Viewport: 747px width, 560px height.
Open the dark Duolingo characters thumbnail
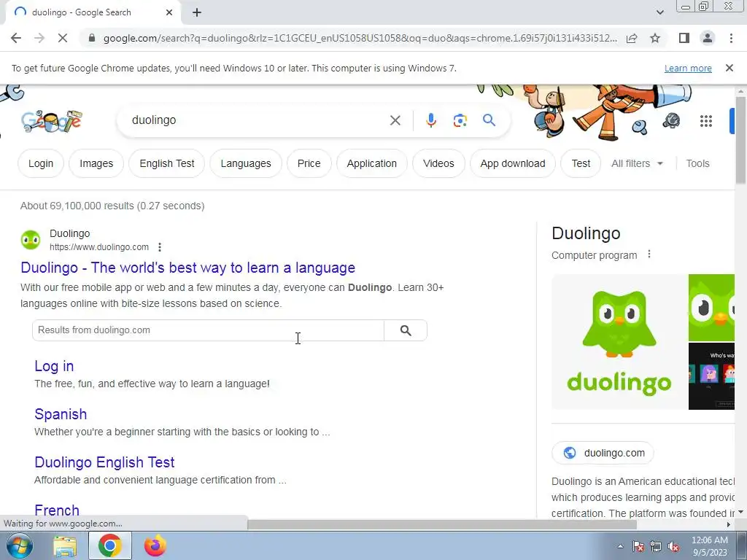point(712,376)
